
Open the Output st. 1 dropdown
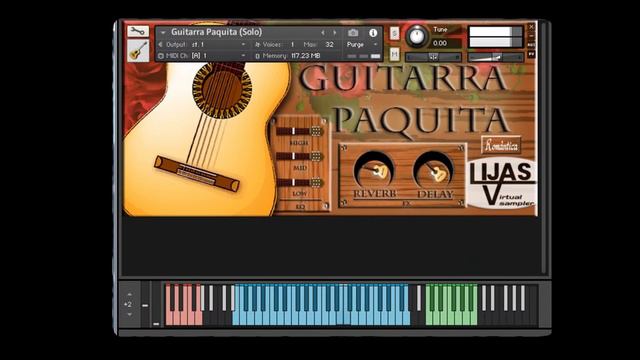coord(218,44)
